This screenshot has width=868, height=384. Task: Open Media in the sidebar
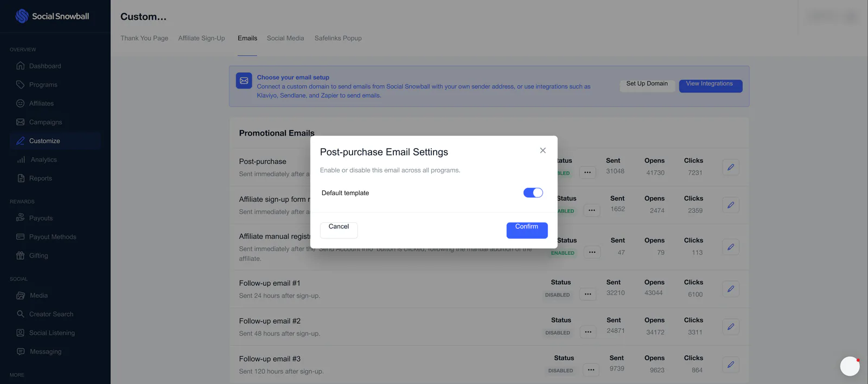(39, 296)
